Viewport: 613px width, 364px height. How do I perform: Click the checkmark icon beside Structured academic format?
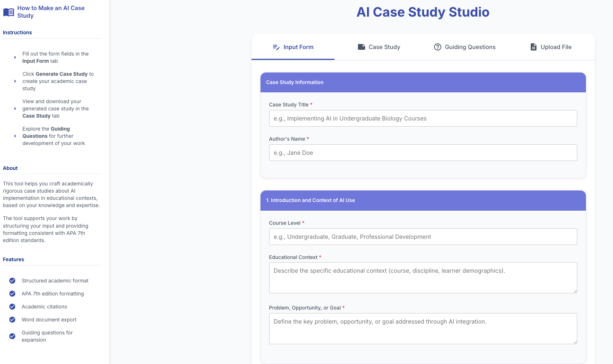coord(12,281)
